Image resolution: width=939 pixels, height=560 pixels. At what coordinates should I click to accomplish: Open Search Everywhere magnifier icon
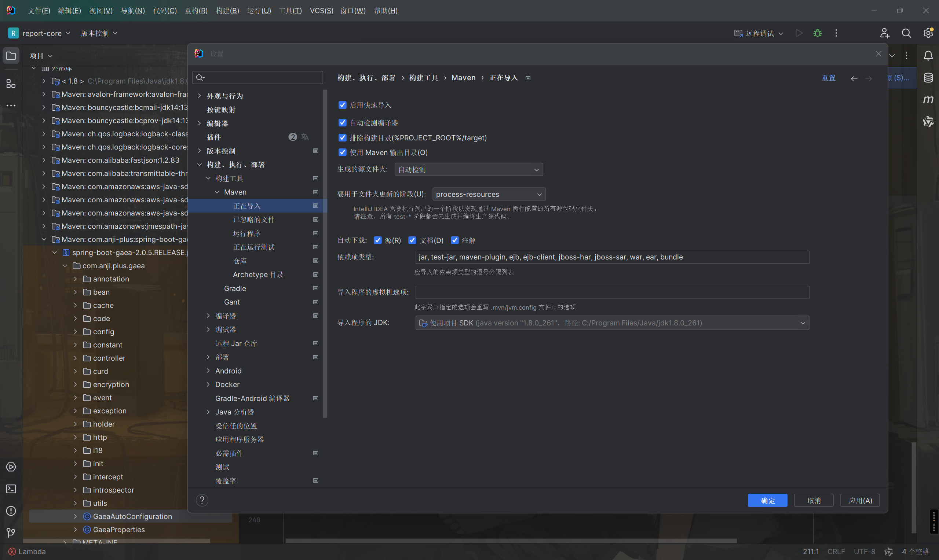[906, 33]
